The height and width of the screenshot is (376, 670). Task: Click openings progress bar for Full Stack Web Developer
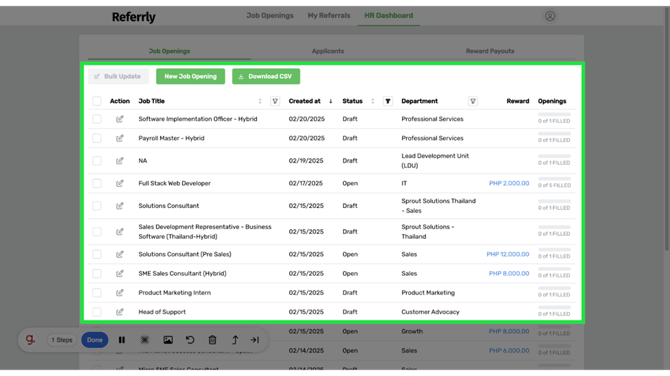(x=554, y=179)
